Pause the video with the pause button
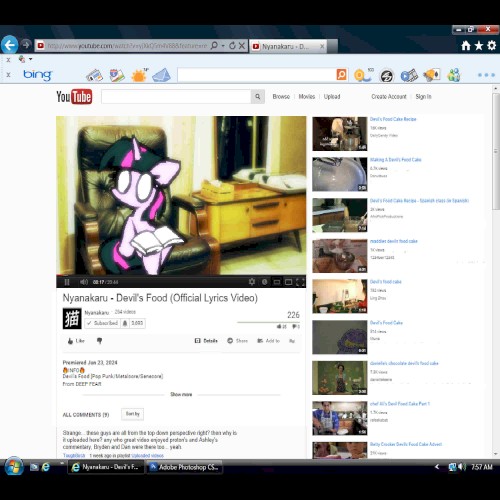 click(x=67, y=282)
